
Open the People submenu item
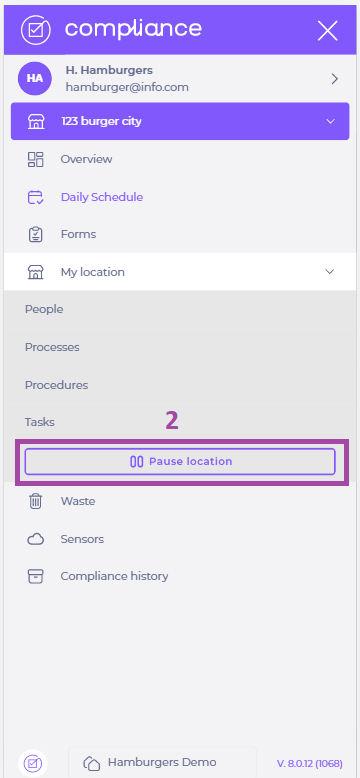[44, 310]
